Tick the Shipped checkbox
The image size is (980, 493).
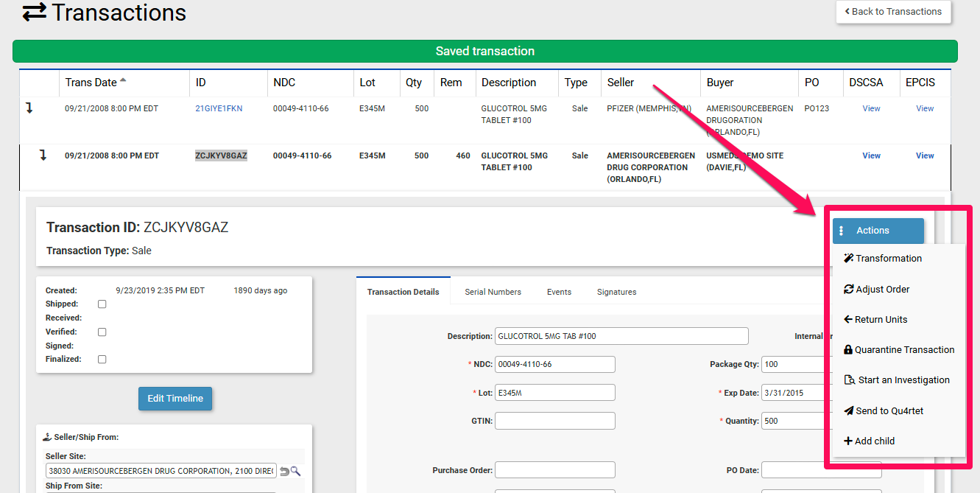(102, 304)
